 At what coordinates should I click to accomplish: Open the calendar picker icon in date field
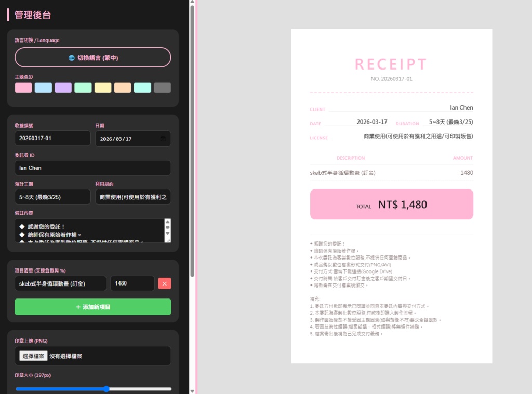point(163,139)
